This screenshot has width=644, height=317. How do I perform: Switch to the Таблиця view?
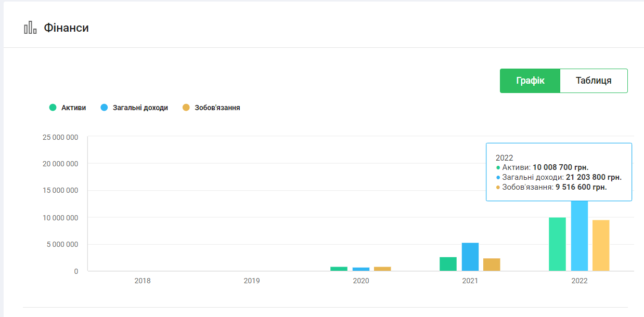594,81
